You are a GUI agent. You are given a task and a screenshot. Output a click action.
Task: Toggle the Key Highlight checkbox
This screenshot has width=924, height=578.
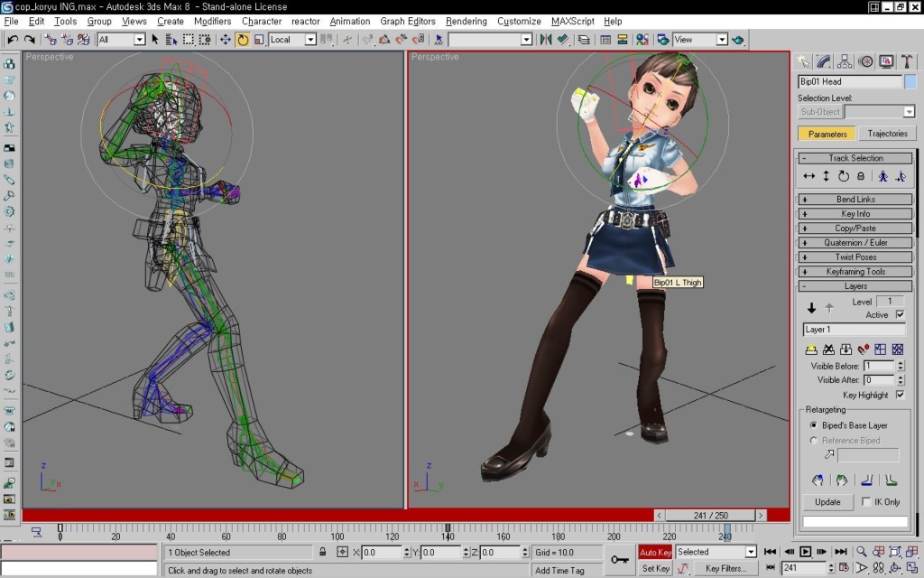900,395
